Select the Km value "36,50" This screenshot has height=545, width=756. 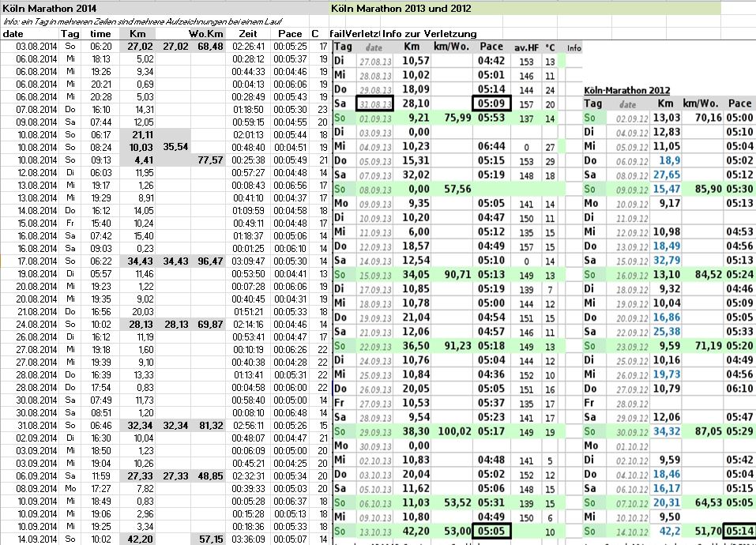(x=416, y=346)
